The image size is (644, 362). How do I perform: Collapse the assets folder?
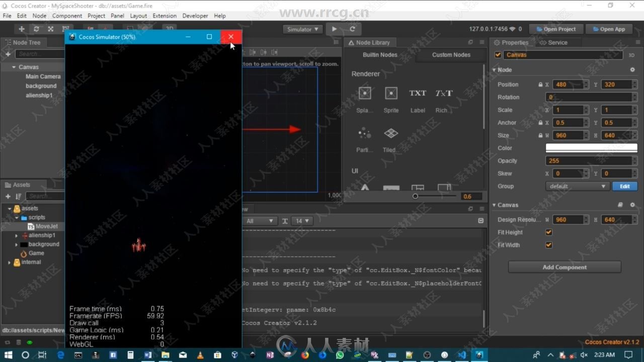(x=10, y=208)
